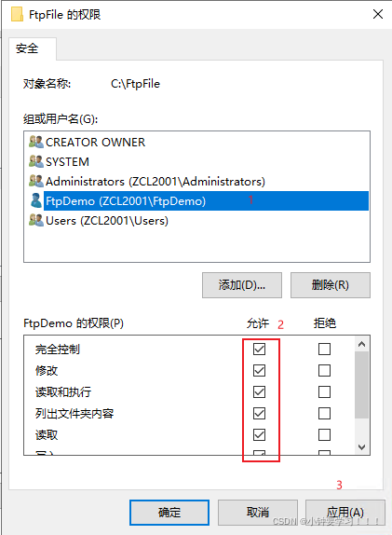Viewport: 392px width, 535px height.
Task: Click the Users group icon
Action: pos(35,220)
